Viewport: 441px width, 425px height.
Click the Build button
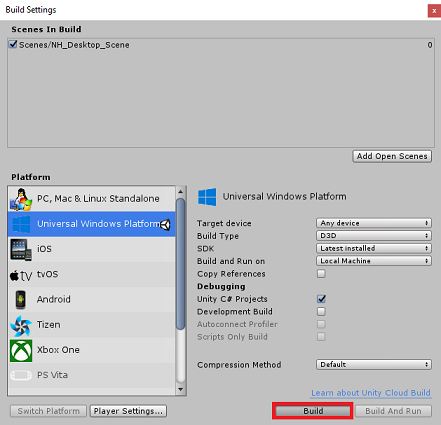click(313, 411)
